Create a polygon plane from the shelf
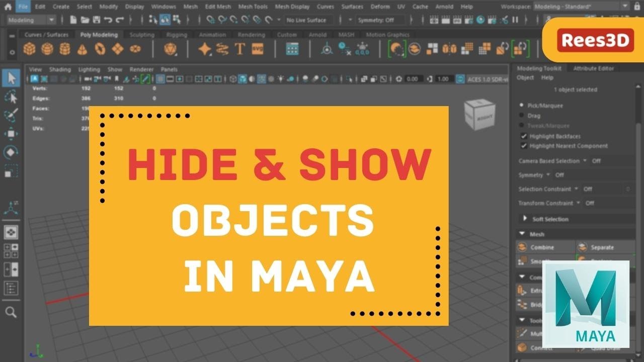644x362 pixels. 117,49
